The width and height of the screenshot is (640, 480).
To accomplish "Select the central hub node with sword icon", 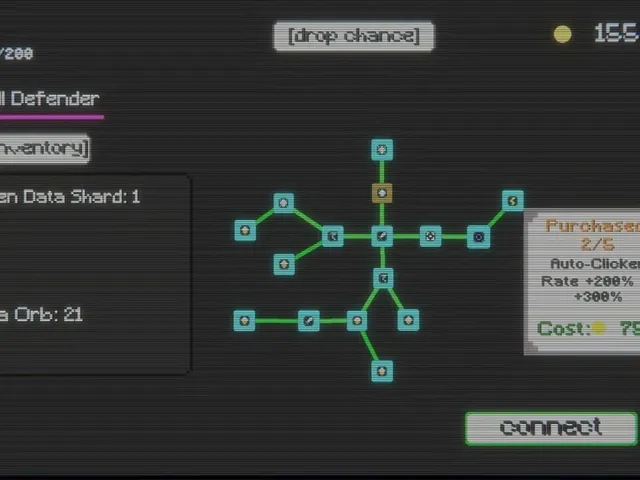I will coord(382,236).
